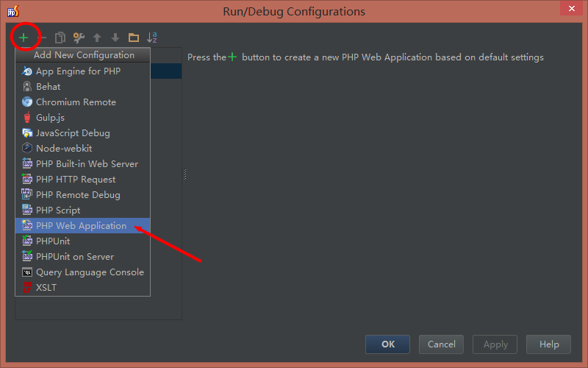The width and height of the screenshot is (588, 368).
Task: Pick PHP Remote Debug configuration
Action: 82,194
